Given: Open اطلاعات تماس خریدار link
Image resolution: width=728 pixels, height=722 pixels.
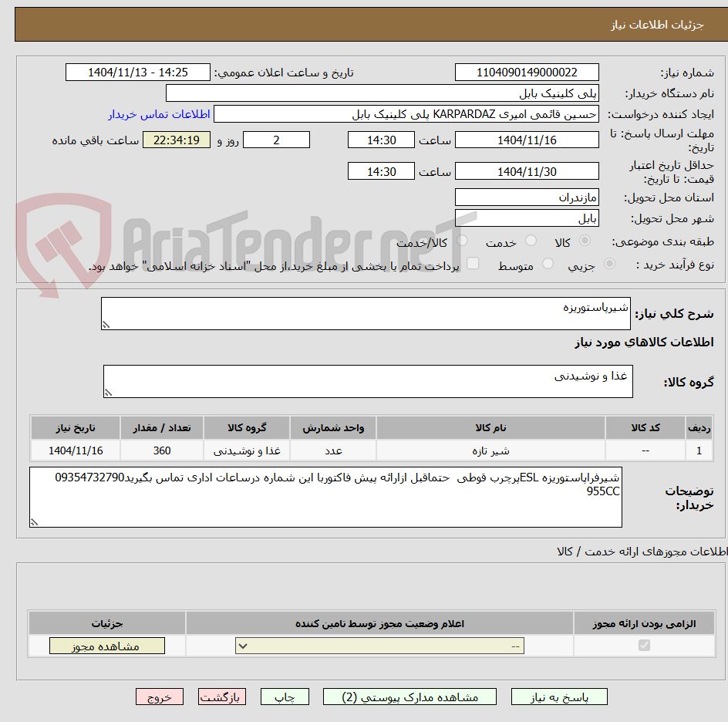Looking at the screenshot, I should 159,114.
